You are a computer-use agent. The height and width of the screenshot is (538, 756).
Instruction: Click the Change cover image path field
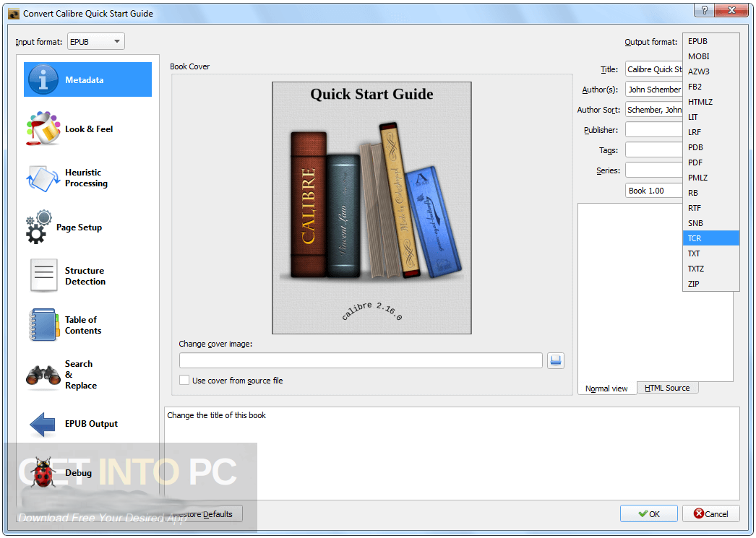pyautogui.click(x=361, y=360)
